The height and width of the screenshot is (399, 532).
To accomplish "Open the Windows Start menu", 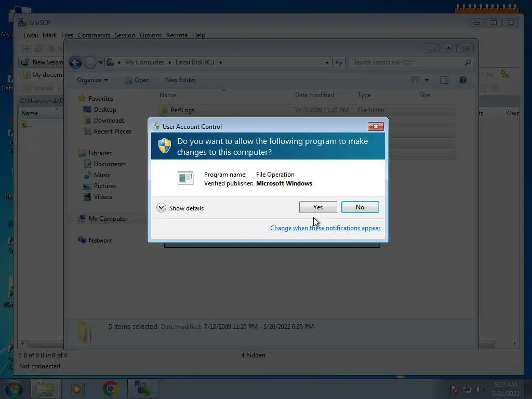I will (14, 389).
